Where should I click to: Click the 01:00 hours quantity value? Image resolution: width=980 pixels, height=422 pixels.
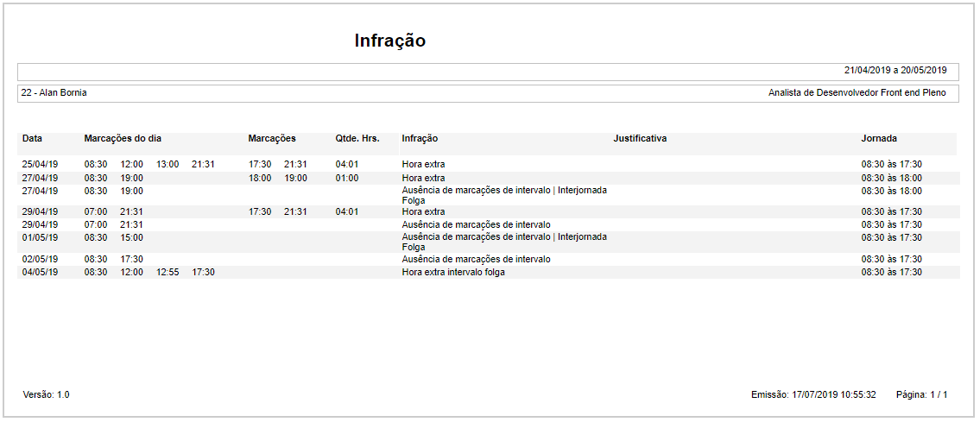(x=347, y=178)
